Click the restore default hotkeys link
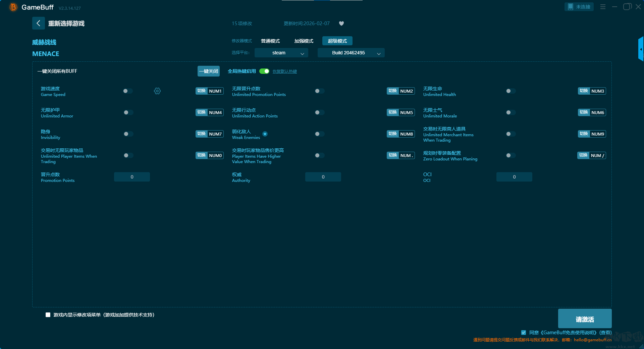The image size is (644, 349). click(x=284, y=71)
